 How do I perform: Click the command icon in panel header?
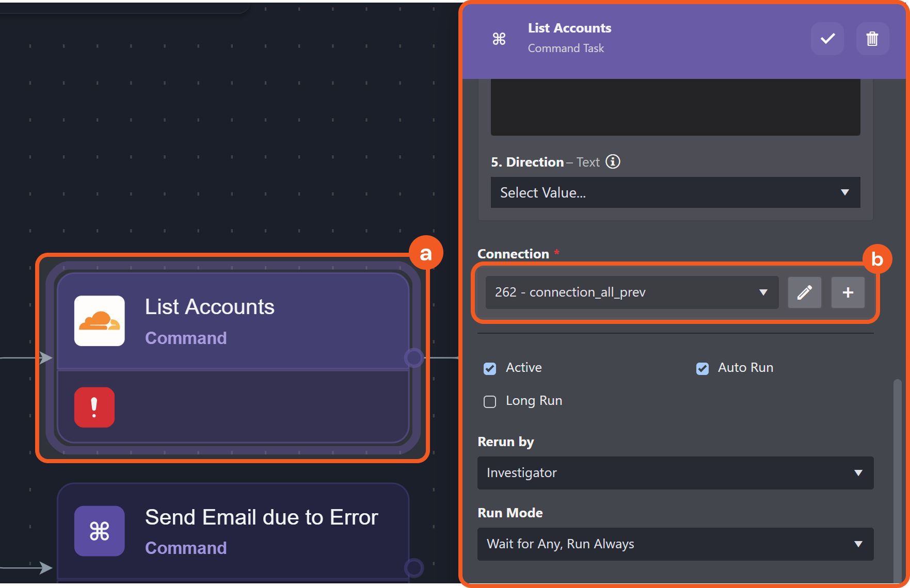[x=499, y=39]
